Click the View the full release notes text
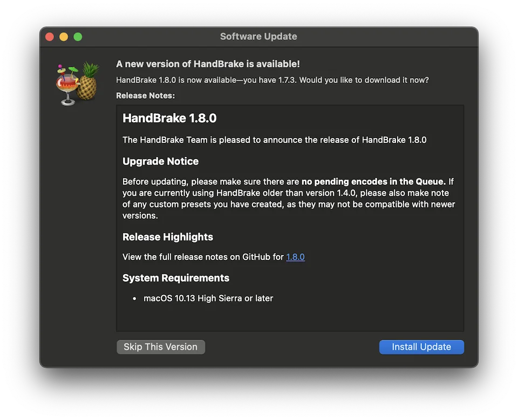This screenshot has width=518, height=420. click(203, 257)
